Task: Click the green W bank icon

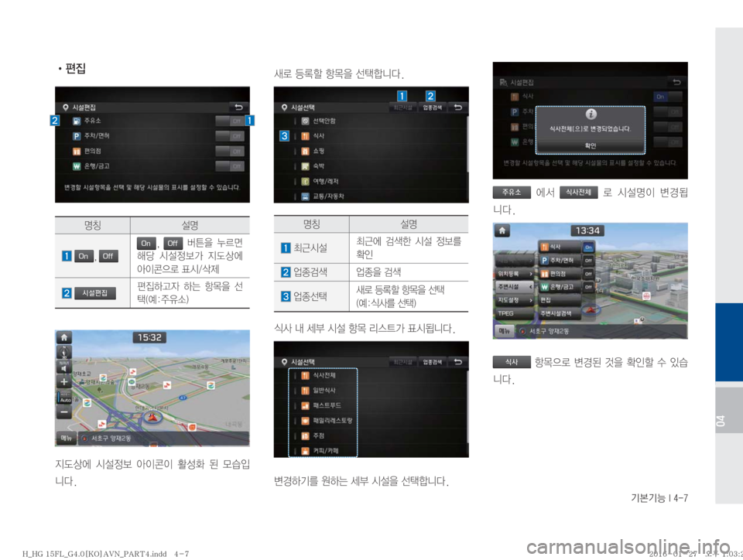Action: click(x=76, y=165)
